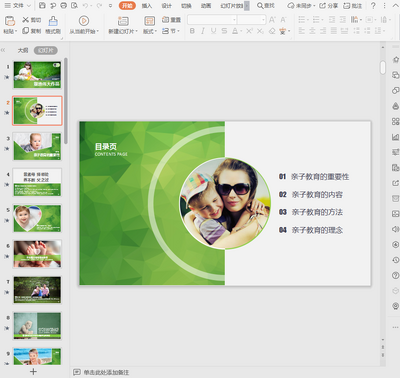Open the 切换 tab
The width and height of the screenshot is (400, 378).
[186, 6]
